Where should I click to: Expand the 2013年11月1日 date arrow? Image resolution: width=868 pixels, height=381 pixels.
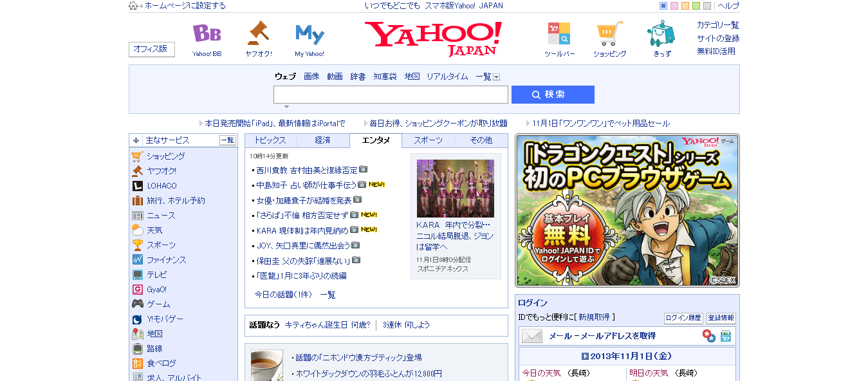click(x=586, y=356)
